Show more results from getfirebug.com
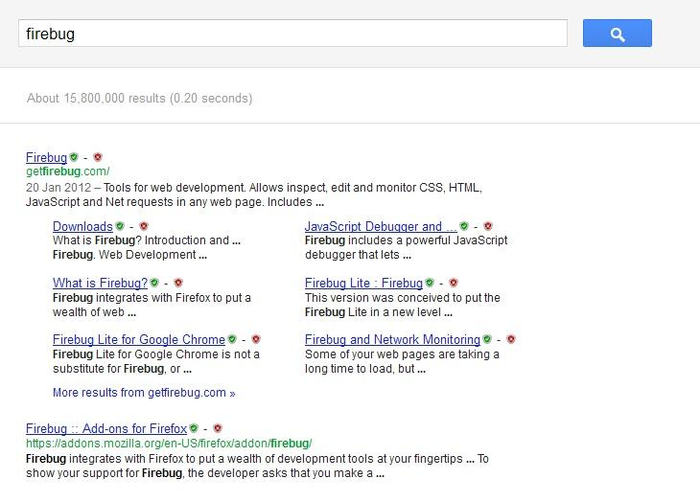The image size is (700, 502). (144, 393)
